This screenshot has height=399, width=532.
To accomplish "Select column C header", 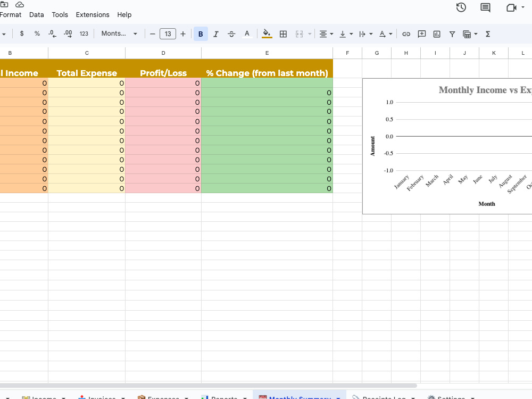I will (87, 53).
